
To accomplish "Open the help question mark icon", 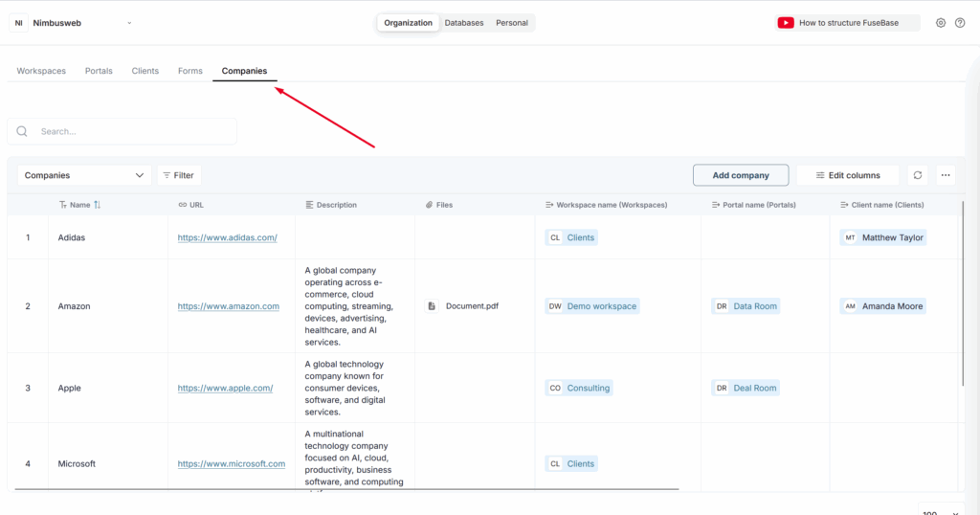I will tap(960, 23).
